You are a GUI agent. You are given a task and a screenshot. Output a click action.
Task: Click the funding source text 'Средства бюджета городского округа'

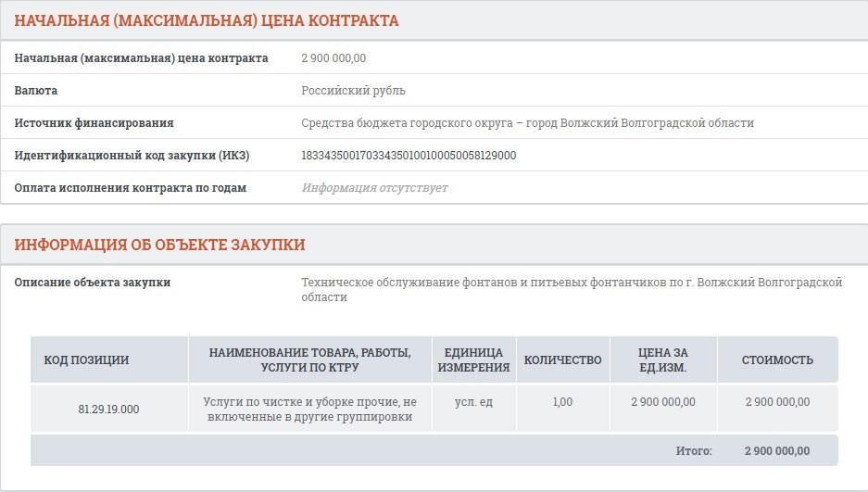pos(407,123)
